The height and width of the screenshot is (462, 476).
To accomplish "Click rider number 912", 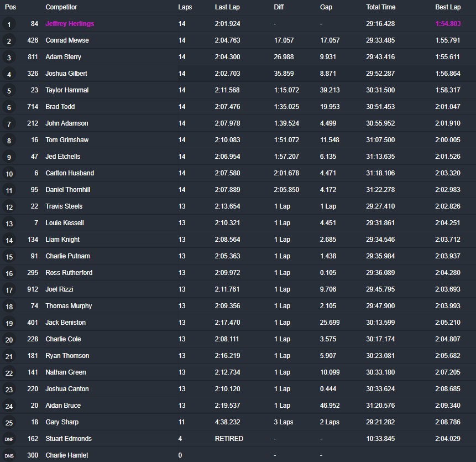I will [33, 289].
